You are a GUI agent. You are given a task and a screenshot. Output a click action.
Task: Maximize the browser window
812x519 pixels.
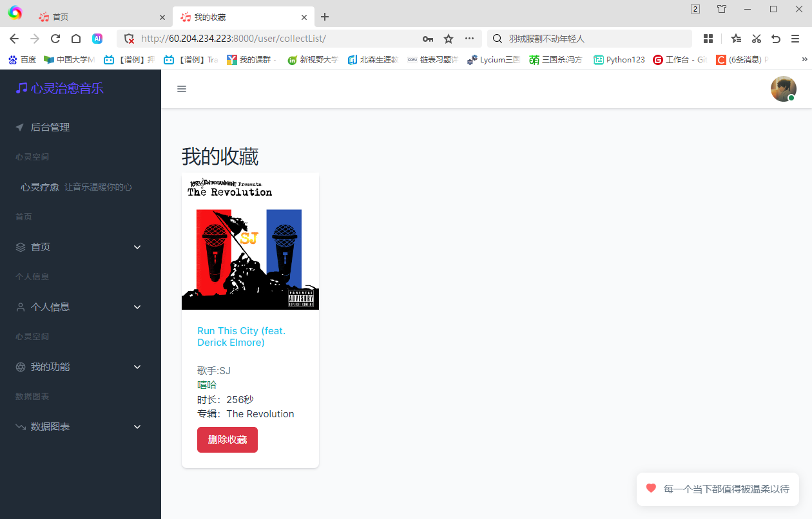click(773, 9)
